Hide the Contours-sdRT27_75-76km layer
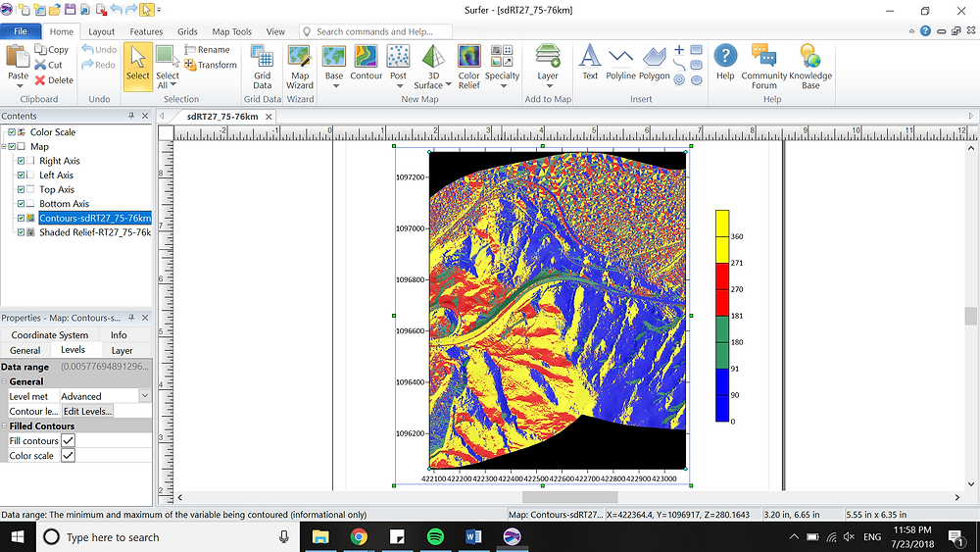This screenshot has height=552, width=980. tap(22, 219)
